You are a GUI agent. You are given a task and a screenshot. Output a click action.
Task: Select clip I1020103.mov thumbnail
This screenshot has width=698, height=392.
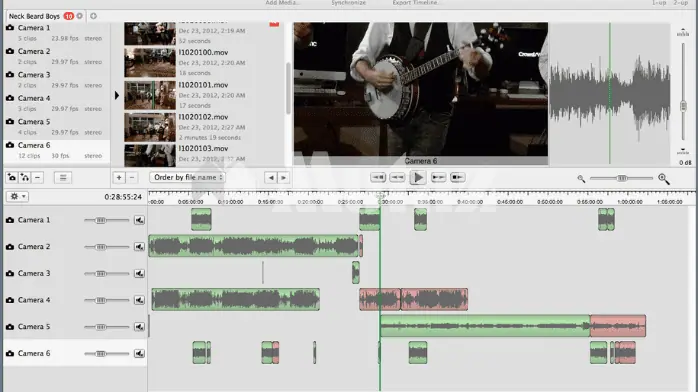pos(150,155)
